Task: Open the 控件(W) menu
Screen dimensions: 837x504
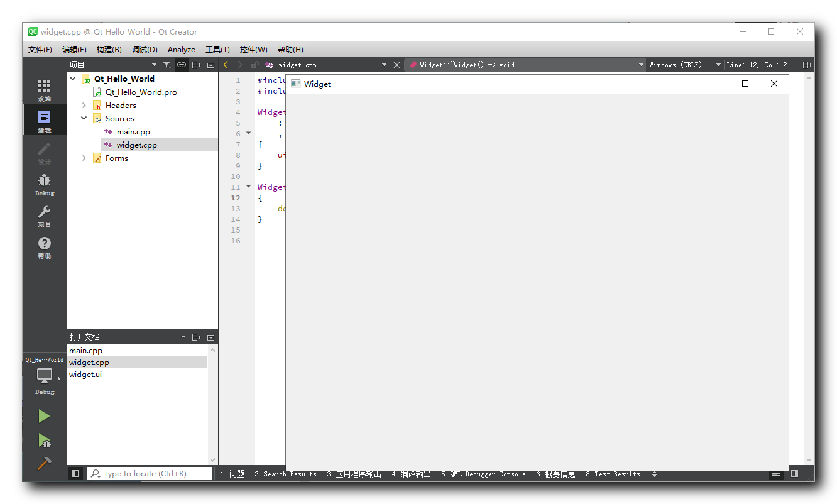Action: point(253,49)
